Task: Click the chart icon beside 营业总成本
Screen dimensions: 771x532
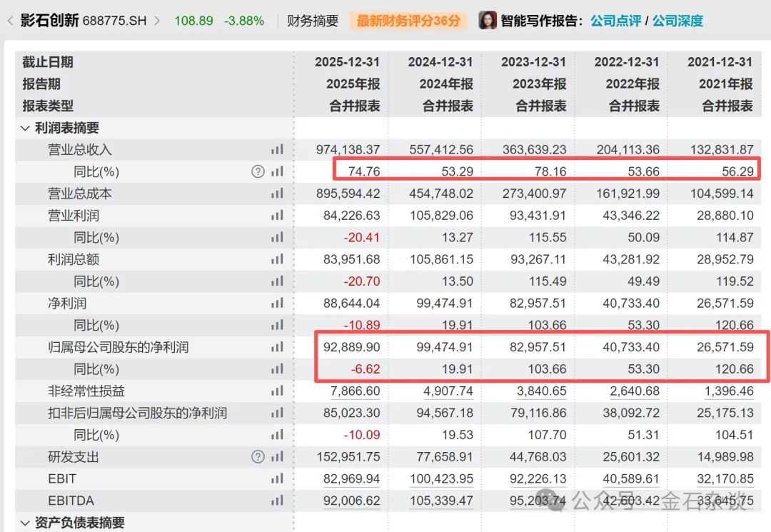Action: (277, 194)
